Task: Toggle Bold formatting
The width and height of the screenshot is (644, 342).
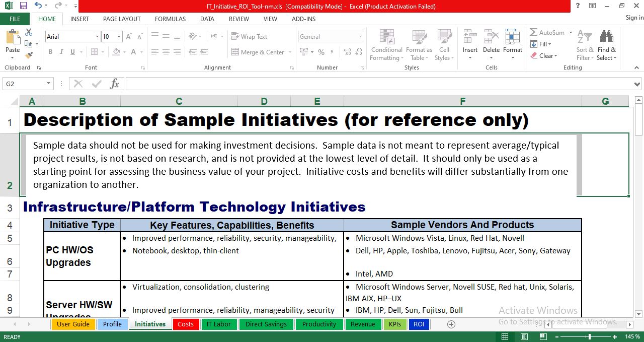Action: [50, 52]
